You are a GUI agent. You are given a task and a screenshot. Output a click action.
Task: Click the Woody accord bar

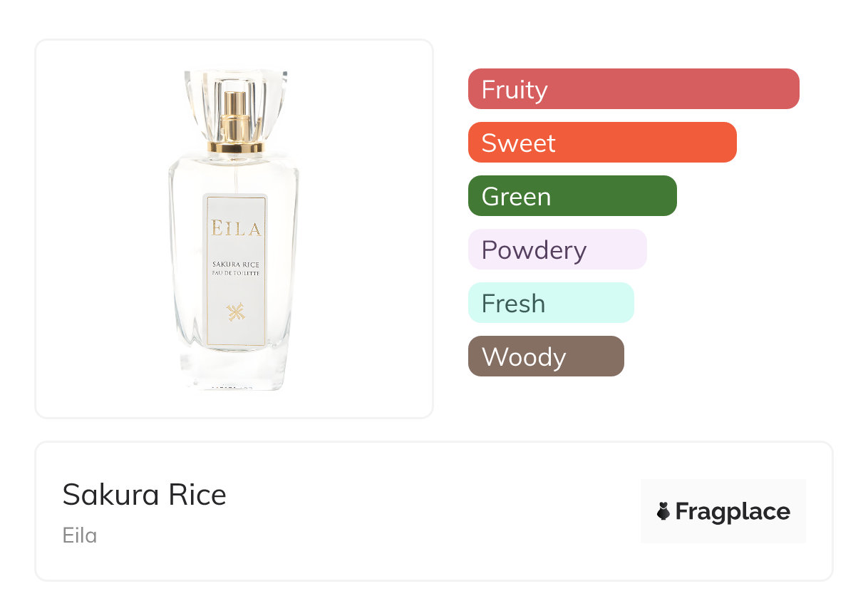(x=545, y=356)
